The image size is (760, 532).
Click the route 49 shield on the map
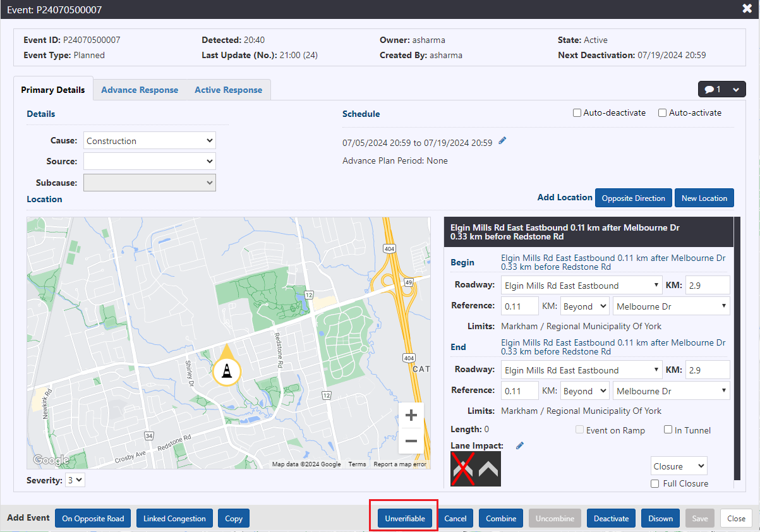(x=408, y=282)
